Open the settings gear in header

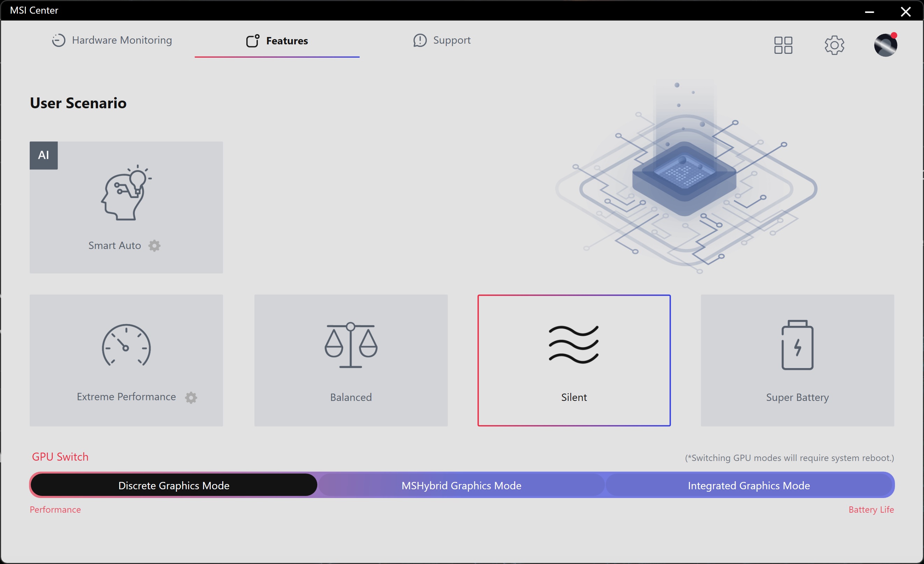[834, 45]
